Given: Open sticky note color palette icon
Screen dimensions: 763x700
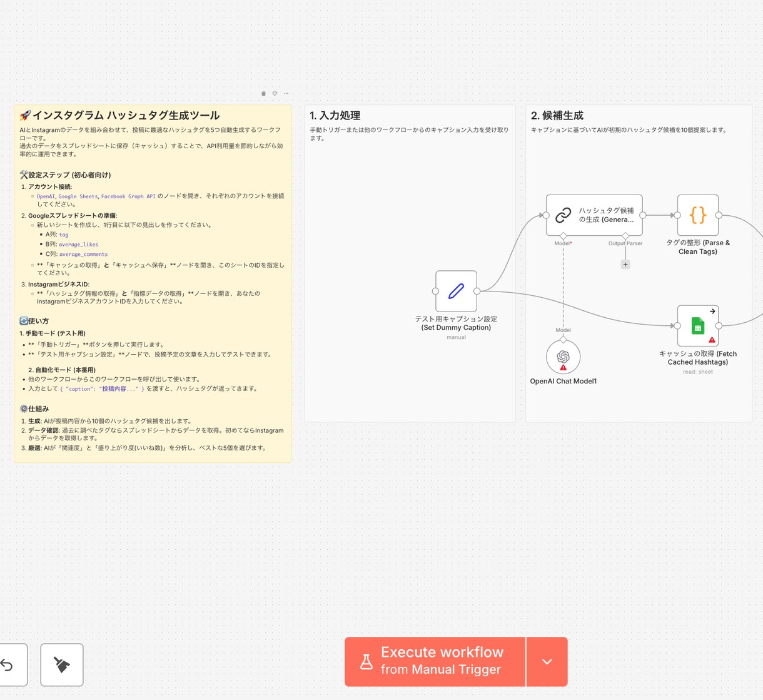Looking at the screenshot, I should [275, 93].
